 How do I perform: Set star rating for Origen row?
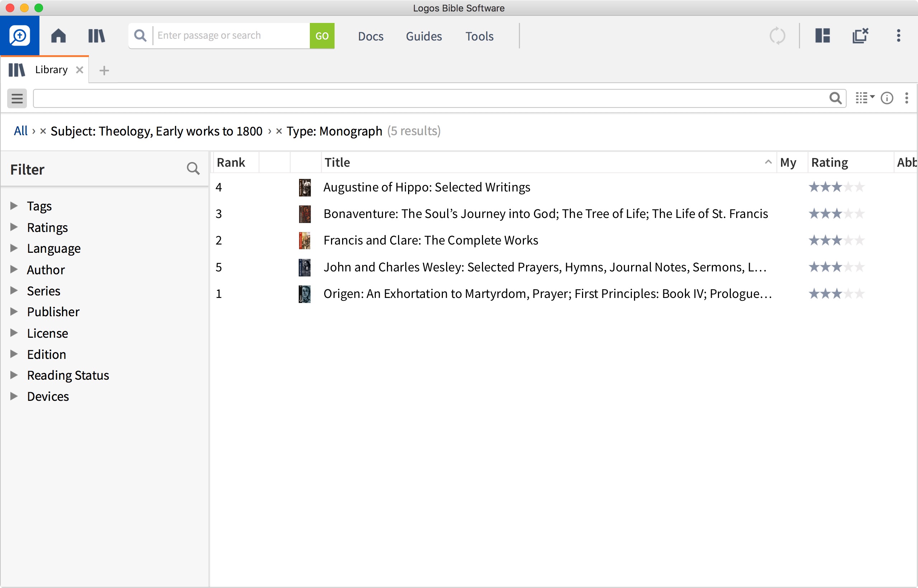tap(836, 294)
